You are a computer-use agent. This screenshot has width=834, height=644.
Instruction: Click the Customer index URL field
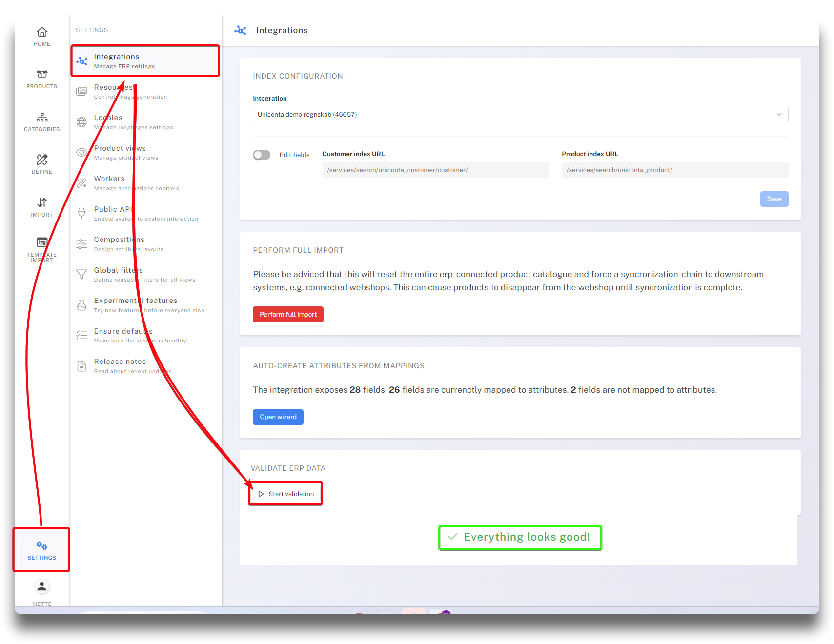coord(435,170)
